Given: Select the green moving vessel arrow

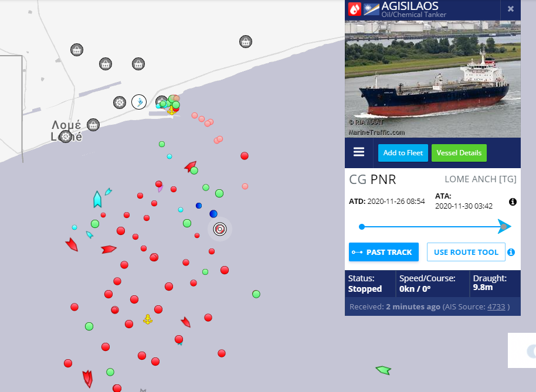Looking at the screenshot, I should (383, 370).
